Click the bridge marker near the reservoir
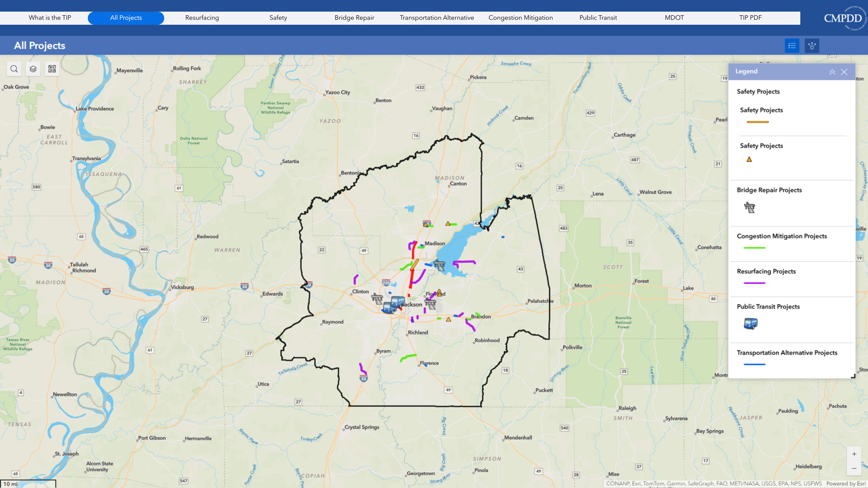The image size is (868, 488). click(439, 265)
